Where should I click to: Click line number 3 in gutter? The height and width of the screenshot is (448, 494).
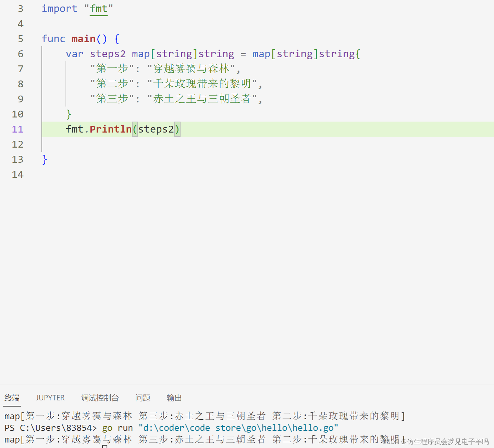click(21, 9)
